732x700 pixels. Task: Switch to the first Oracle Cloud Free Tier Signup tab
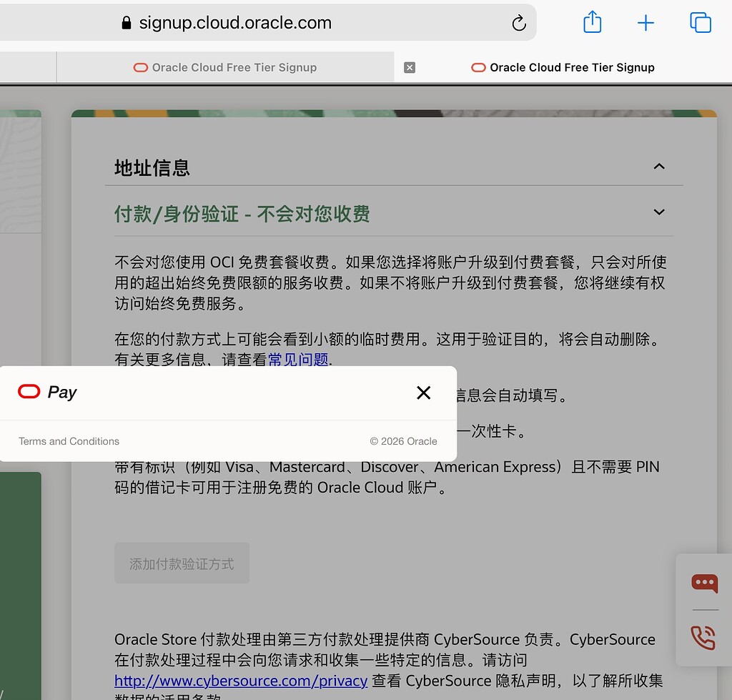click(x=225, y=67)
